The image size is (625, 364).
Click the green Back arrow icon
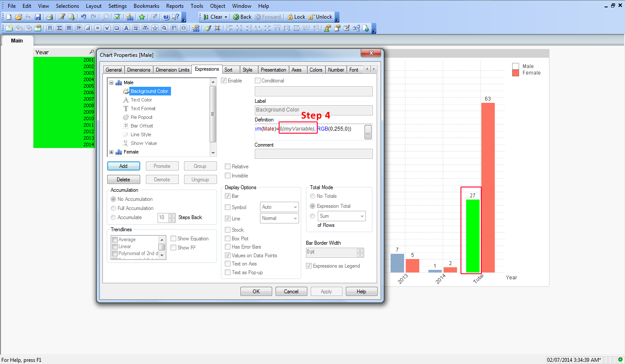pos(236,17)
